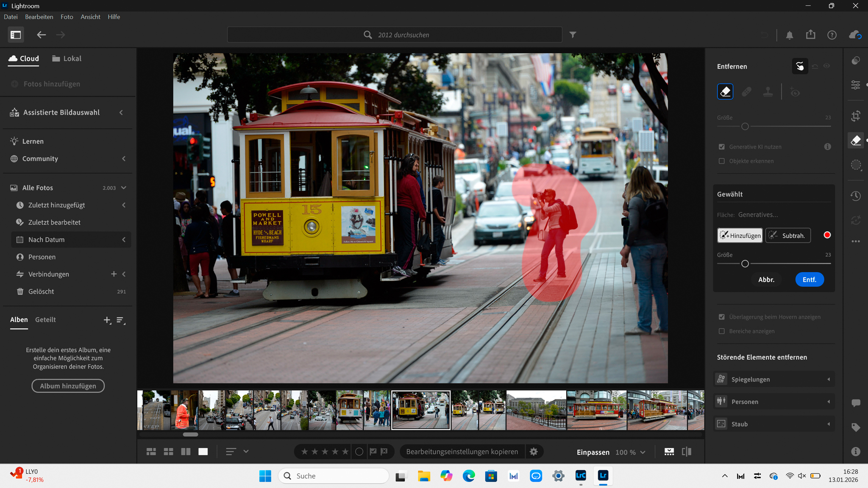Open the Edit sliders panel icon
Viewport: 868px width, 488px height.
856,85
